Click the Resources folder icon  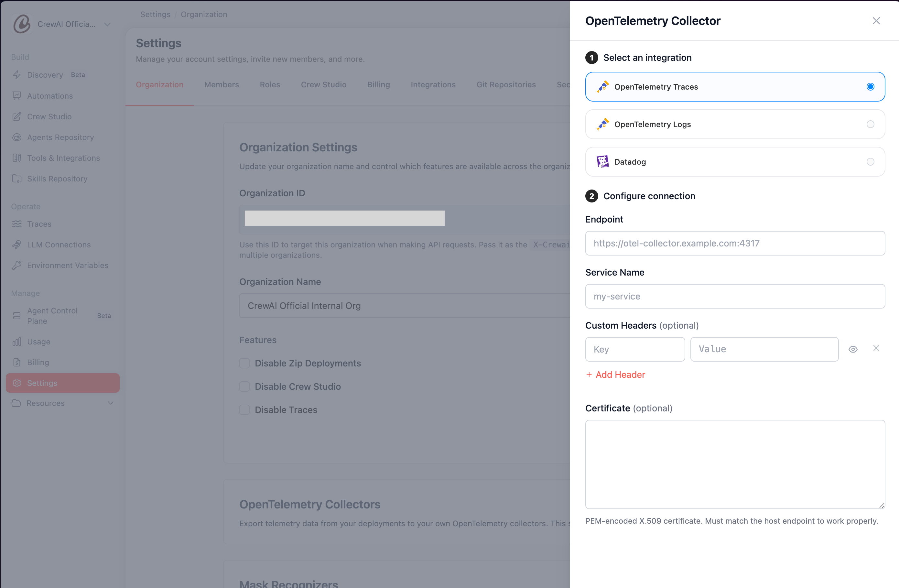pos(16,403)
